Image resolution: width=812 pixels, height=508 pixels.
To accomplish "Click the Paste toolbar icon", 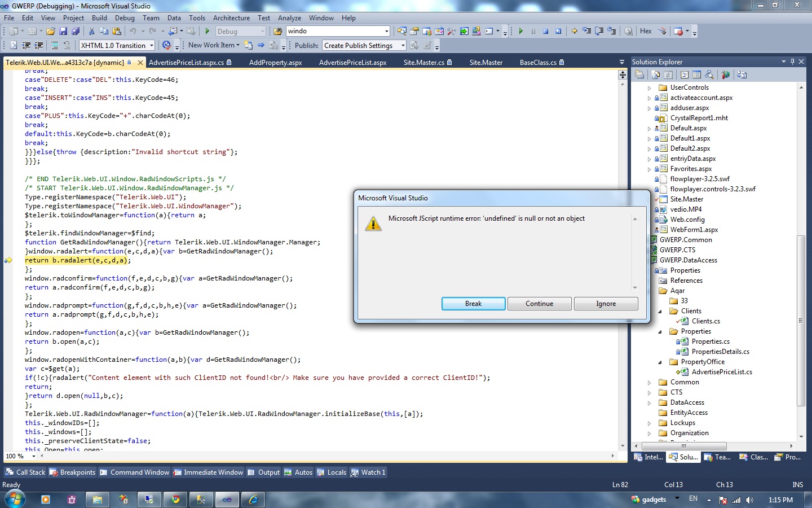I will 117,32.
